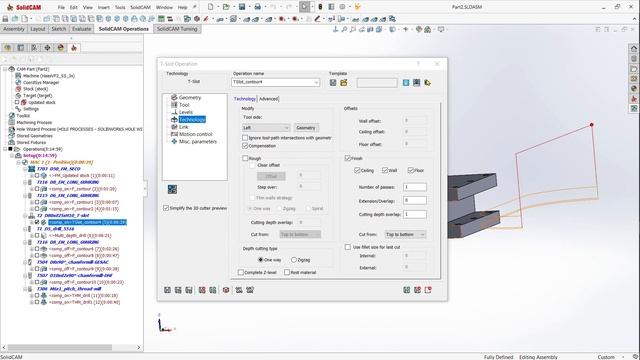
Task: Click Number of passes input field
Action: pyautogui.click(x=415, y=187)
